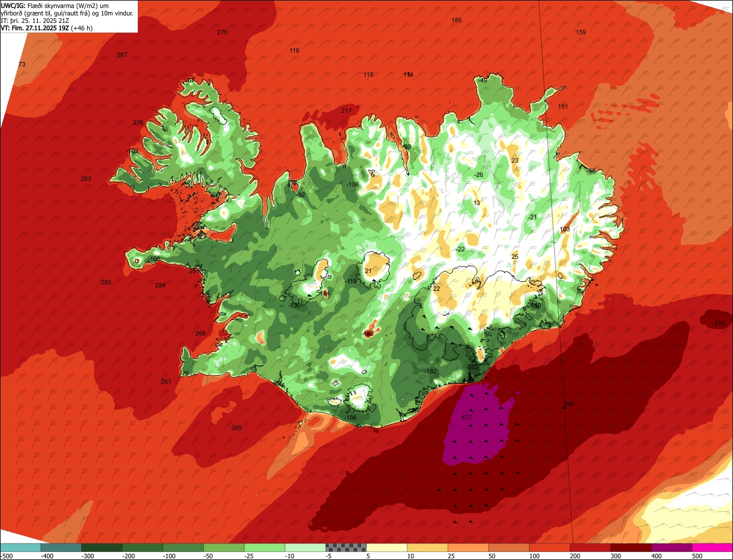The image size is (733, 560).
Task: Click the 217 value off the north coast
Action: pos(346,111)
